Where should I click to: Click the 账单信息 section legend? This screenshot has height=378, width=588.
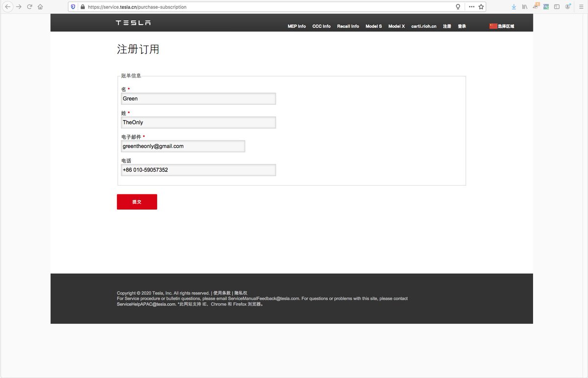click(x=131, y=76)
